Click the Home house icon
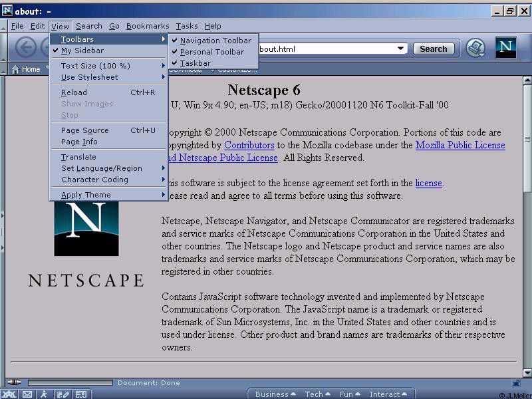532x399 pixels. (x=15, y=69)
